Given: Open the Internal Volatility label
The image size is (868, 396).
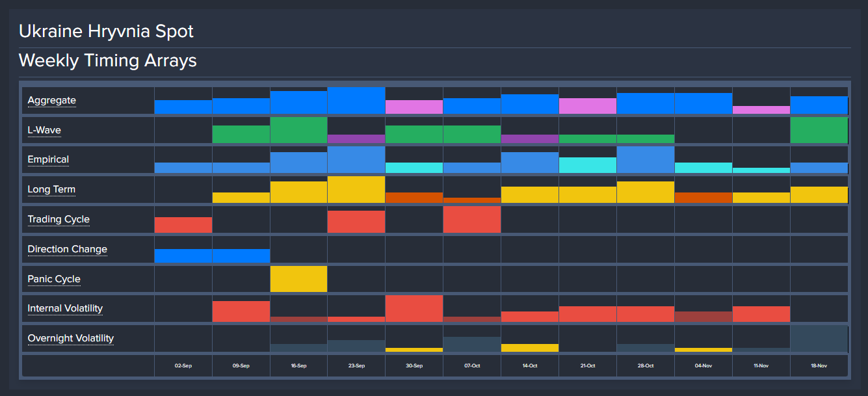Looking at the screenshot, I should 65,308.
